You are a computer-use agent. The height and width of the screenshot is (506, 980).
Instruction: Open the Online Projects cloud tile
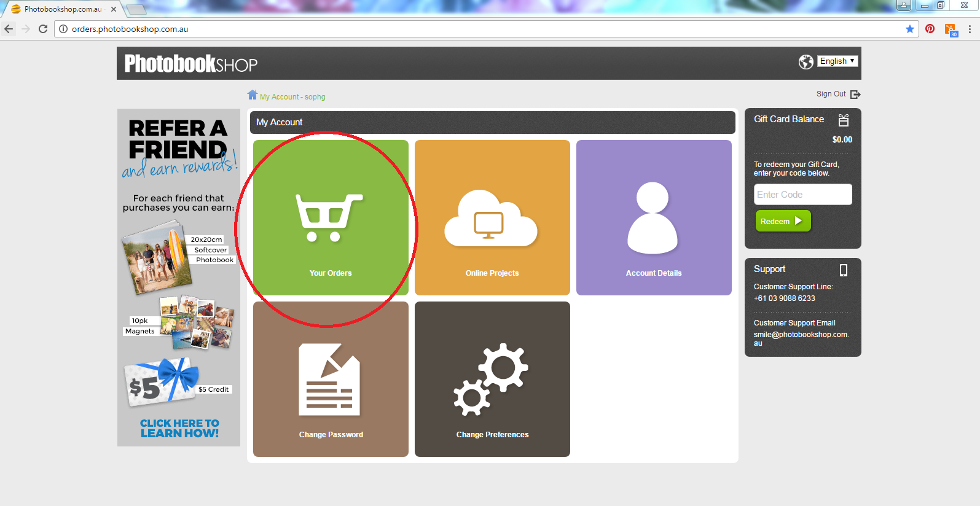[492, 217]
